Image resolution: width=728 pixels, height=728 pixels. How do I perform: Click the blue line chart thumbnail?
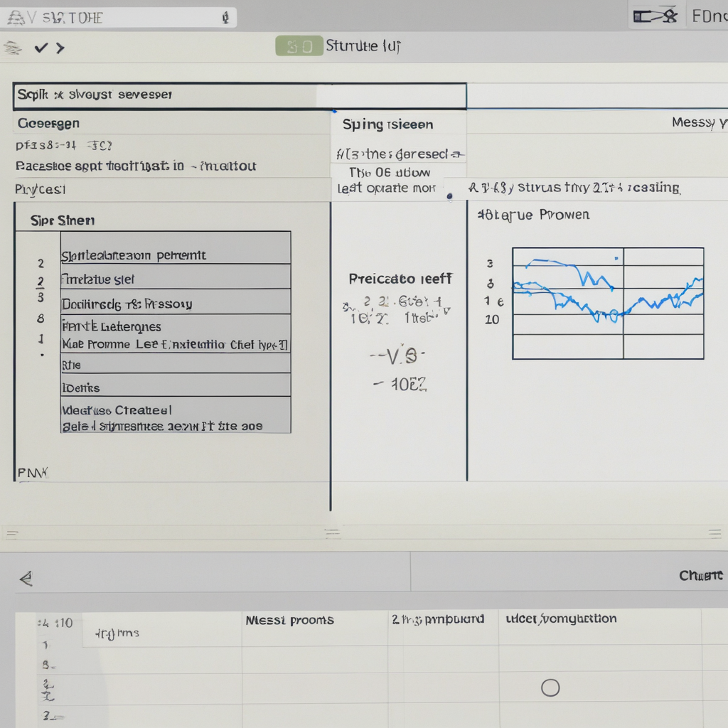(608, 303)
